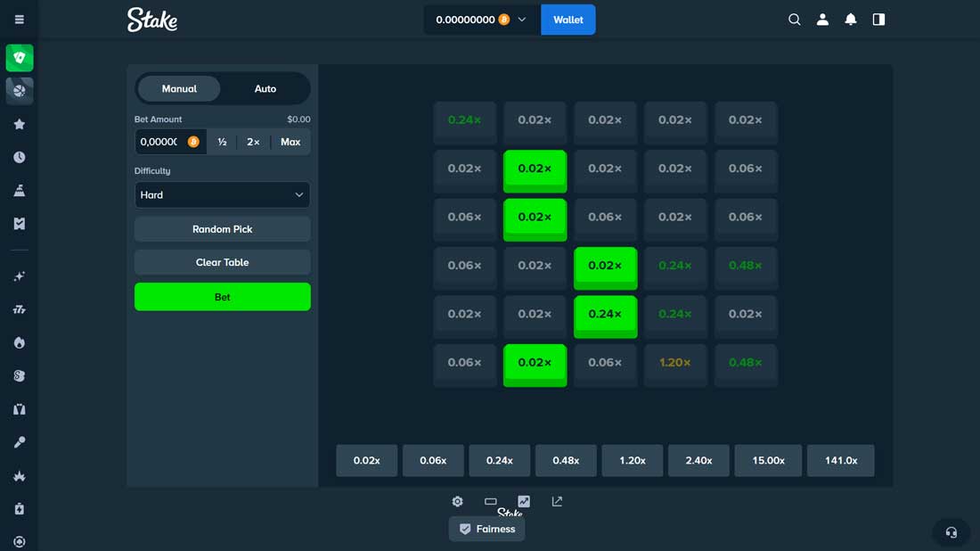Expand the balance currency dropdown
980x551 pixels.
pos(522,20)
